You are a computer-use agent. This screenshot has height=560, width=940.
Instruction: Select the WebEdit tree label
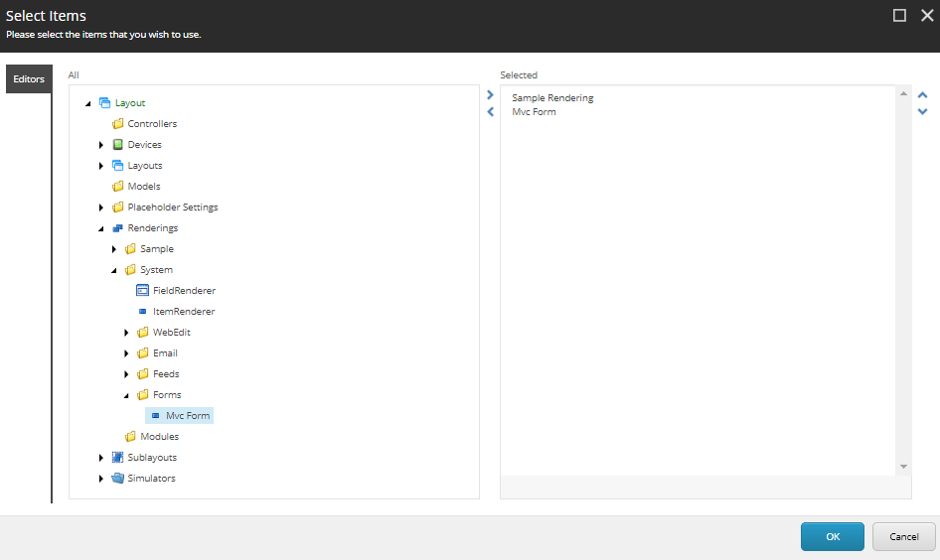click(172, 333)
